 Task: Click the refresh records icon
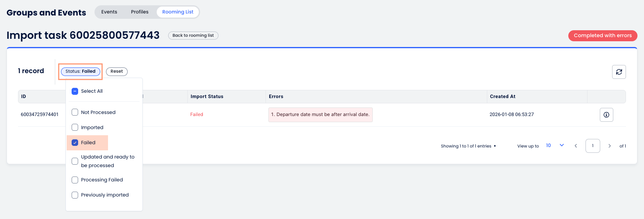point(619,72)
